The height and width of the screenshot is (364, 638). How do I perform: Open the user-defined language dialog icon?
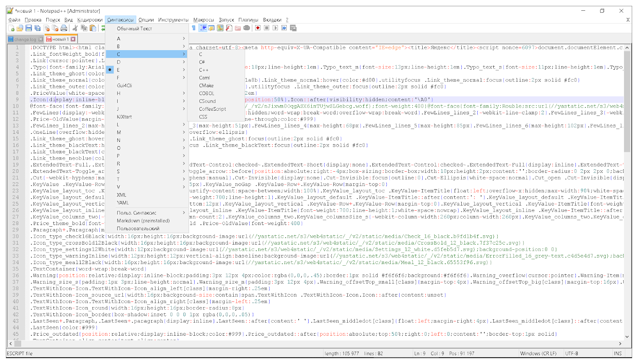[x=211, y=28]
